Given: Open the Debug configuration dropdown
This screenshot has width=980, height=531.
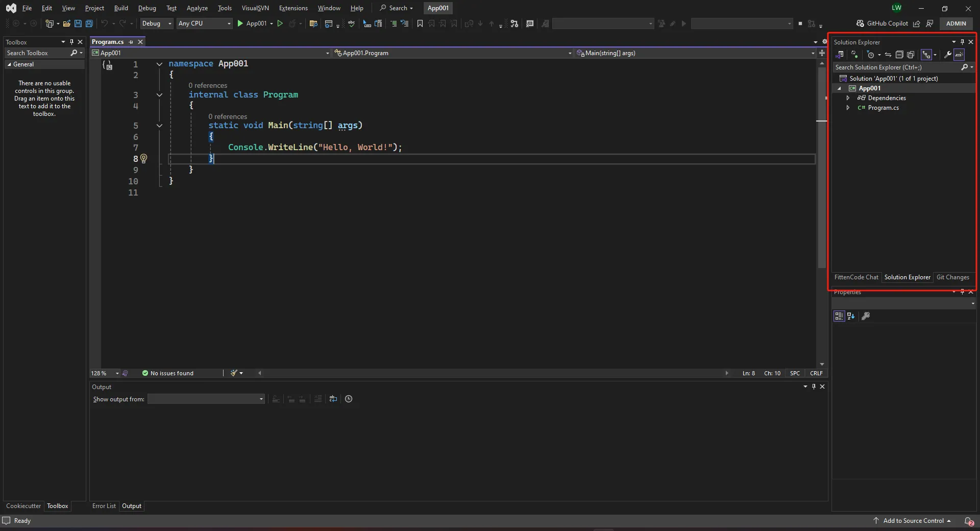Looking at the screenshot, I should [157, 23].
